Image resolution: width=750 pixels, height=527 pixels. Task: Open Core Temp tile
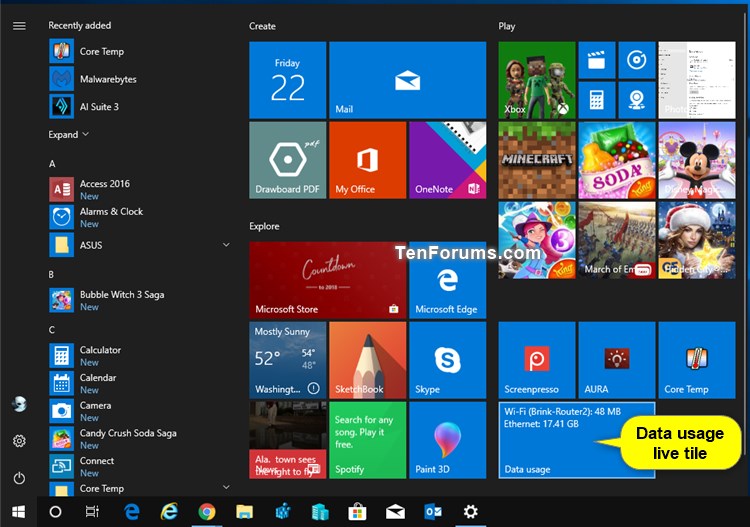(697, 360)
